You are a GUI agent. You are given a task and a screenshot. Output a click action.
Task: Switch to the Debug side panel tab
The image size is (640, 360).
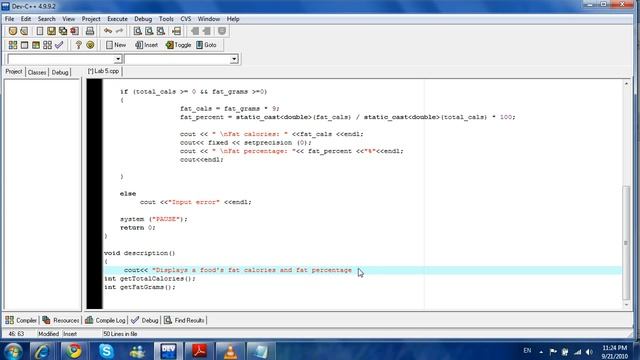60,72
